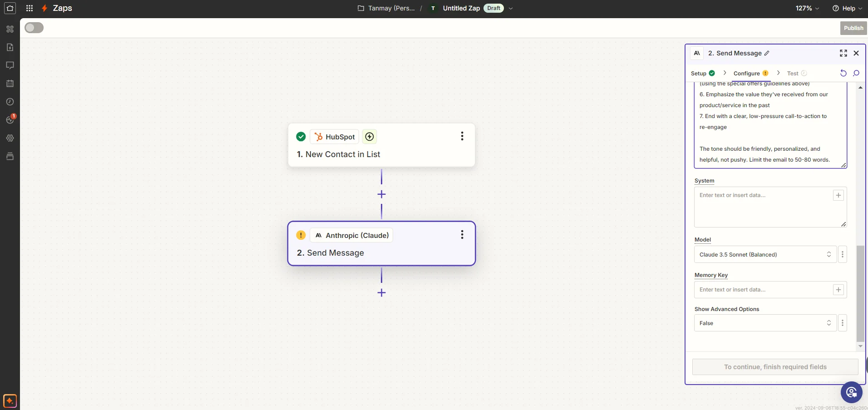Open the status icon with notification badge
Image resolution: width=868 pixels, height=410 pixels.
point(10,119)
